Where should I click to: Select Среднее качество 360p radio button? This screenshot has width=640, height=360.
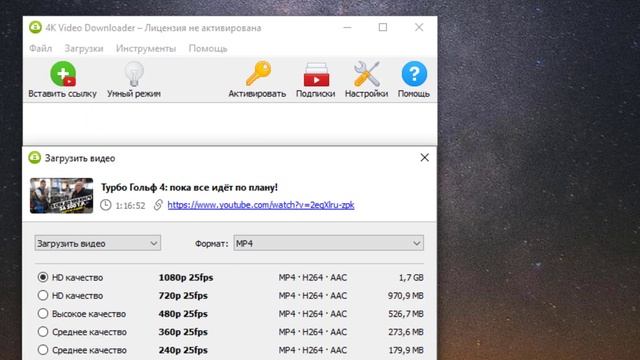[43, 331]
